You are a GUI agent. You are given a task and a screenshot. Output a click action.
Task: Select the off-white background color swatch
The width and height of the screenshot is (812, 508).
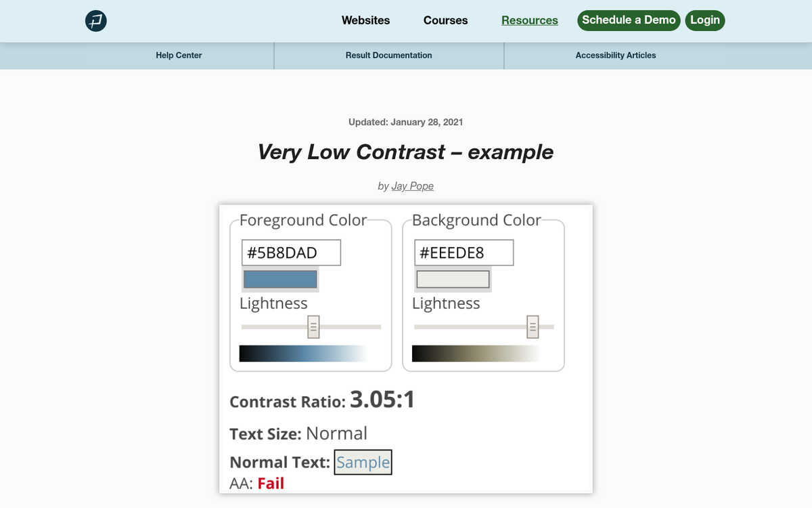(x=453, y=279)
